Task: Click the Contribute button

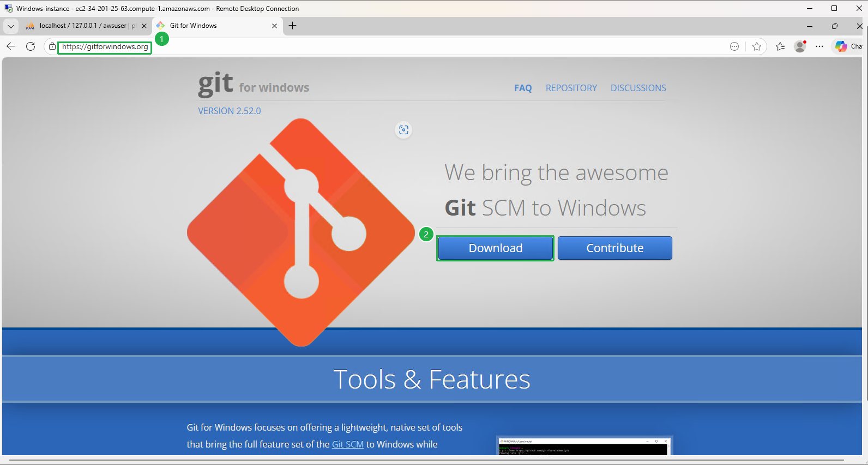Action: pos(615,248)
